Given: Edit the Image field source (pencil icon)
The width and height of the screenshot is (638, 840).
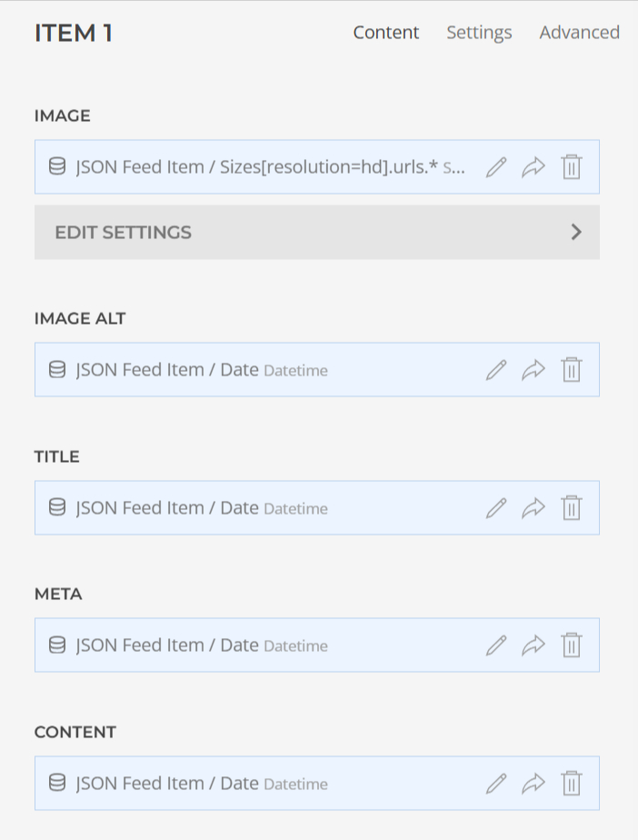Looking at the screenshot, I should click(495, 167).
